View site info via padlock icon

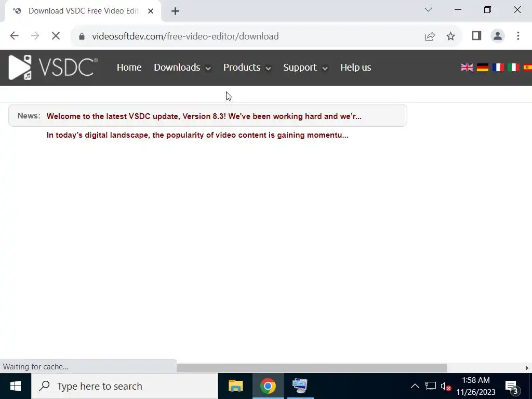tap(82, 36)
